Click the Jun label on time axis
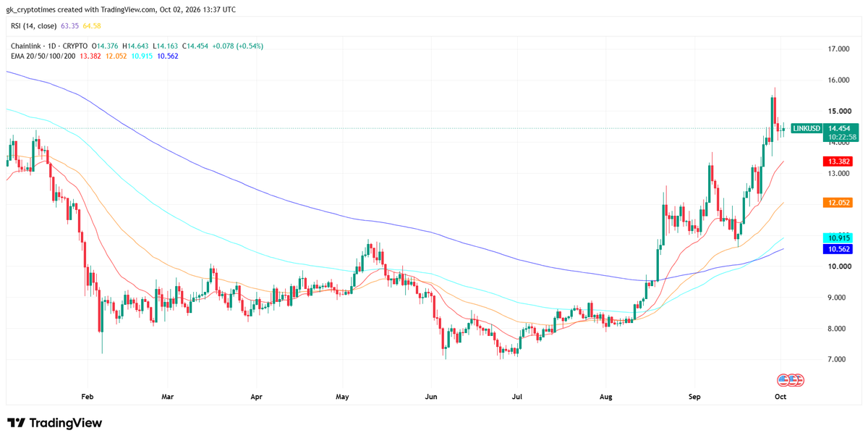Image resolution: width=868 pixels, height=441 pixels. click(x=431, y=397)
